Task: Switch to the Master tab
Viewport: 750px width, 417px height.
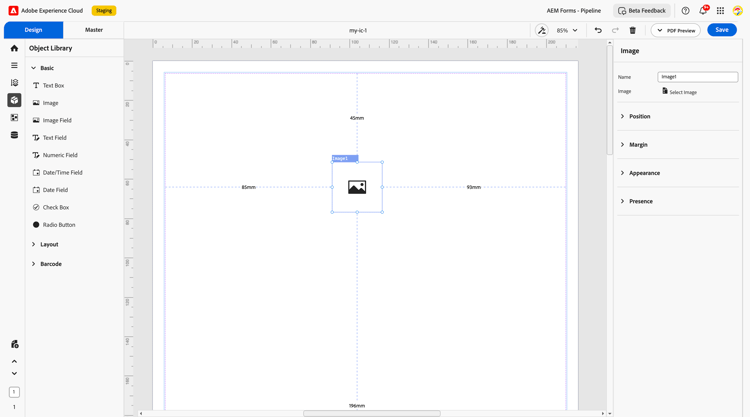Action: coord(94,30)
